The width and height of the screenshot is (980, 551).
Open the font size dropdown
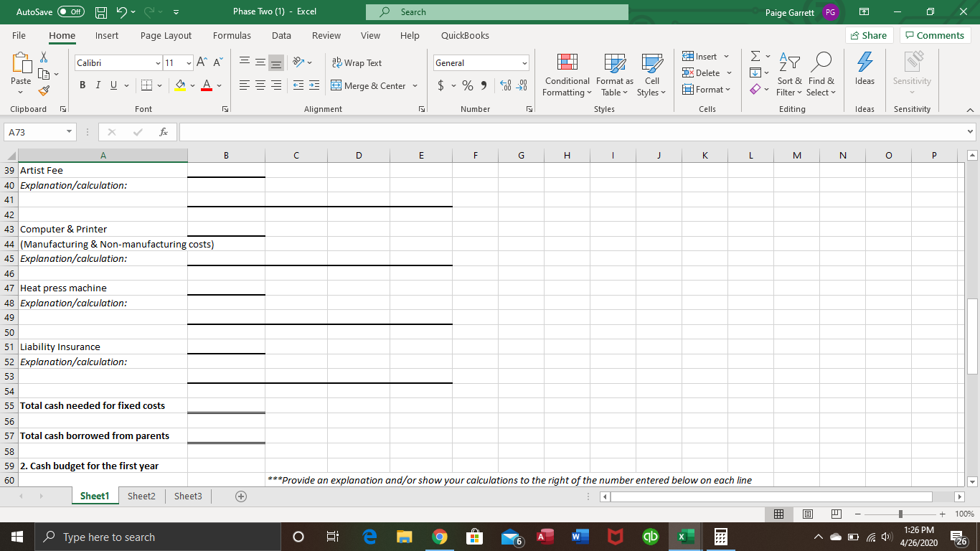[x=189, y=63]
